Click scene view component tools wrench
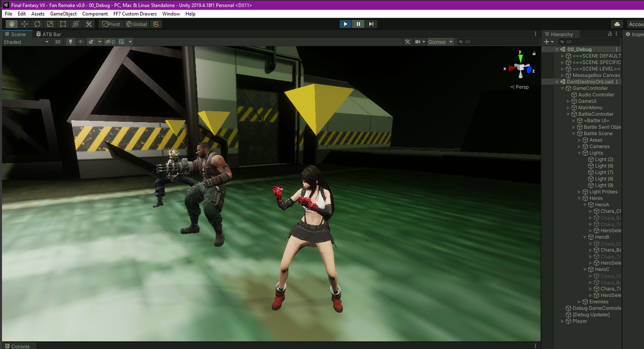 click(408, 42)
